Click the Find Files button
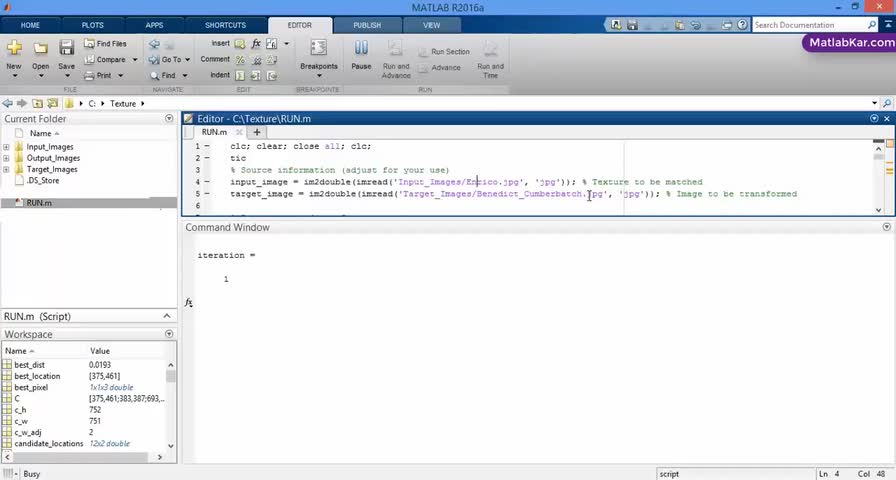Screen dimensions: 896x480 tap(105, 43)
